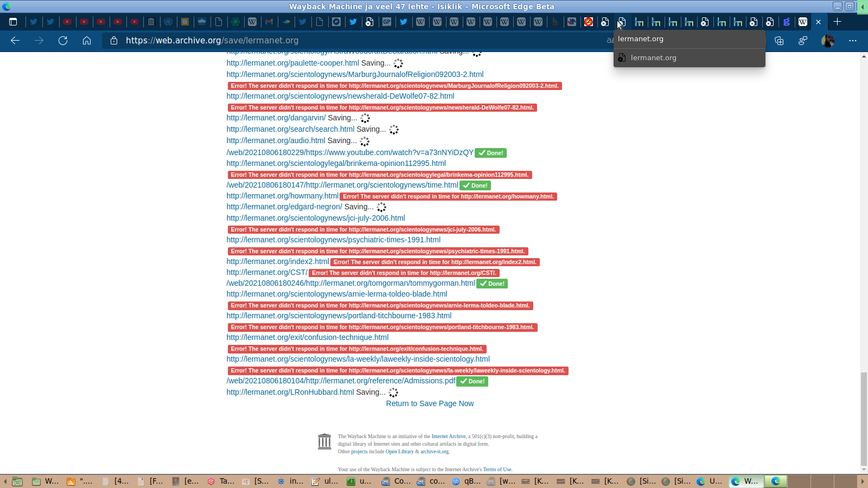Switch to the United Nations emblem tab
The height and width of the screenshot is (488, 868).
tap(168, 22)
